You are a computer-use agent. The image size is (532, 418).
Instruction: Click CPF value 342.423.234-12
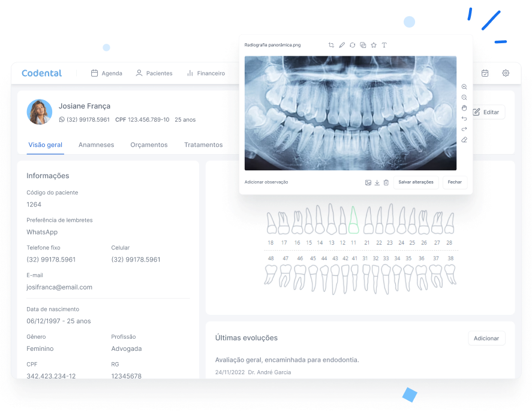click(x=51, y=375)
